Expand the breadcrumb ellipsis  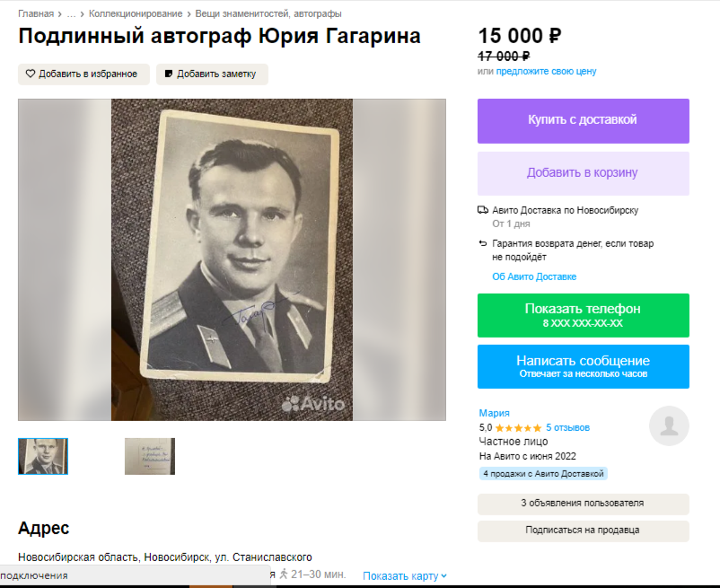[x=71, y=13]
